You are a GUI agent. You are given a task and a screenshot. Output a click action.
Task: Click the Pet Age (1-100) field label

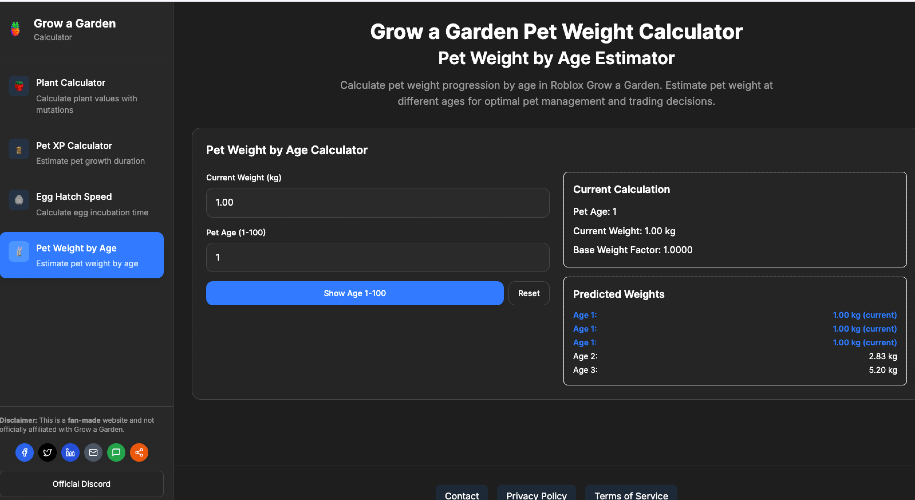236,232
